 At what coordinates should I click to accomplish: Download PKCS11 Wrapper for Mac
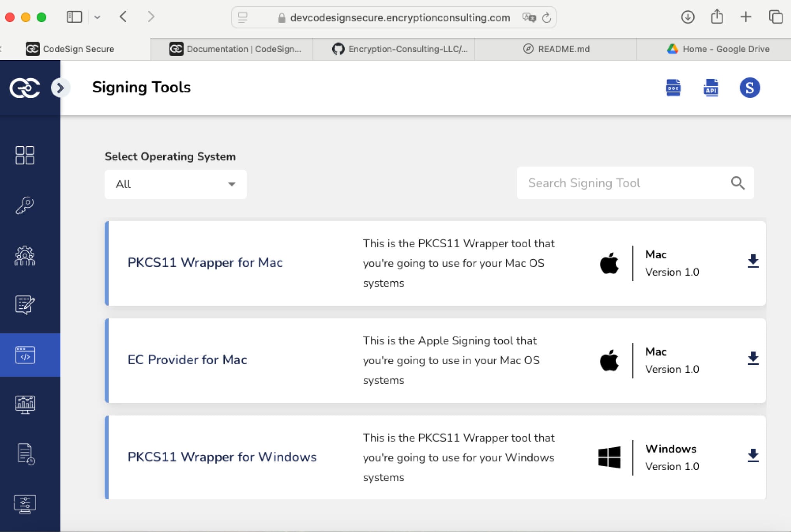click(x=753, y=261)
